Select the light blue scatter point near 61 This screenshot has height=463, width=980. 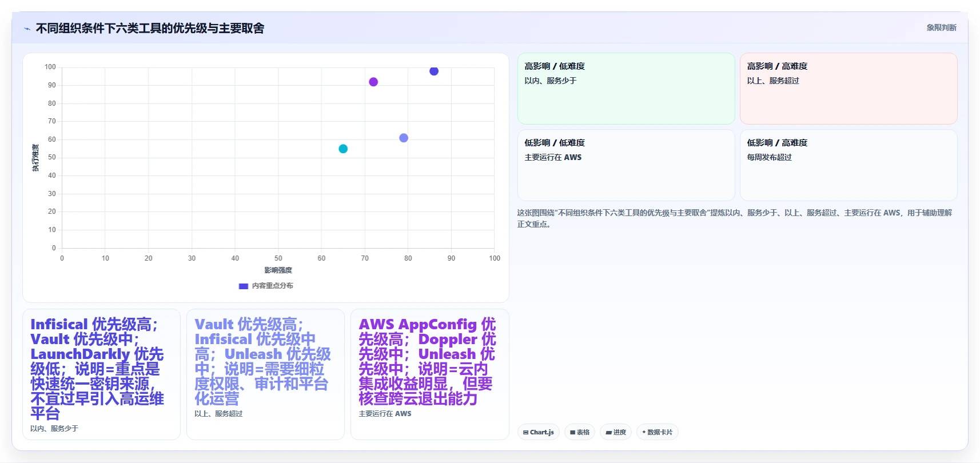tap(404, 138)
